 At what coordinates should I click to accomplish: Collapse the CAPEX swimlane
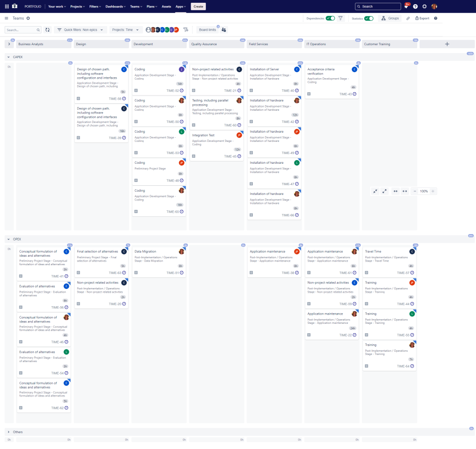(x=8, y=57)
